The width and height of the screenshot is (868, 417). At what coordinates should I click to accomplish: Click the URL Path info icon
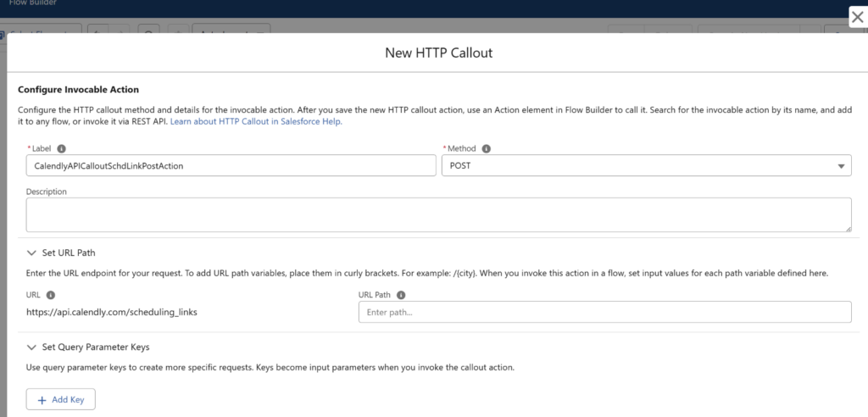click(401, 295)
